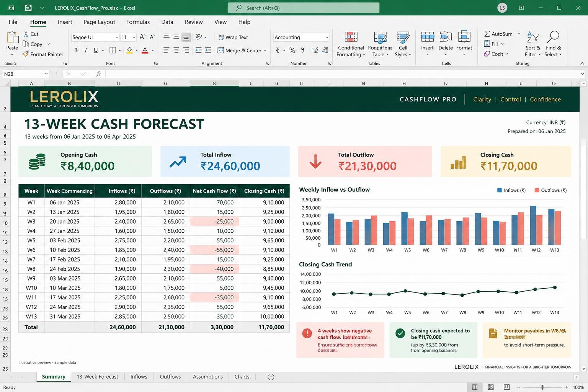Click the Delete cells icon
Viewport: 588px width, 392px height.
click(446, 37)
